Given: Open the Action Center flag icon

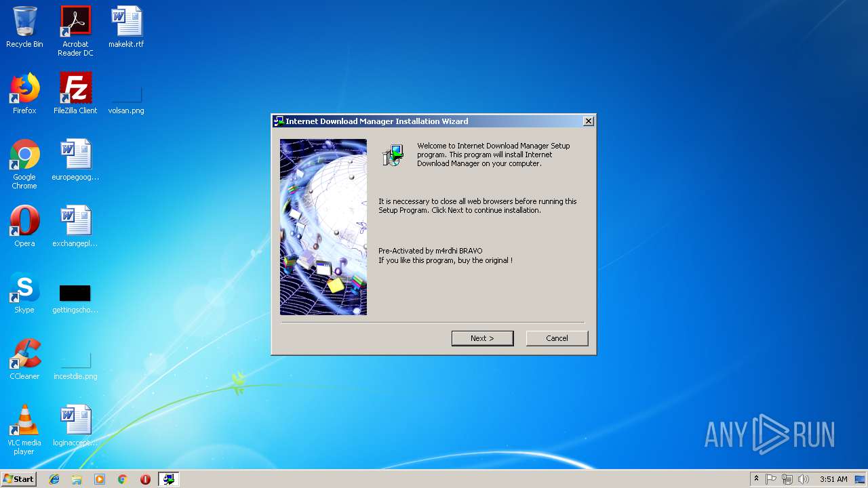Looking at the screenshot, I should tap(771, 479).
